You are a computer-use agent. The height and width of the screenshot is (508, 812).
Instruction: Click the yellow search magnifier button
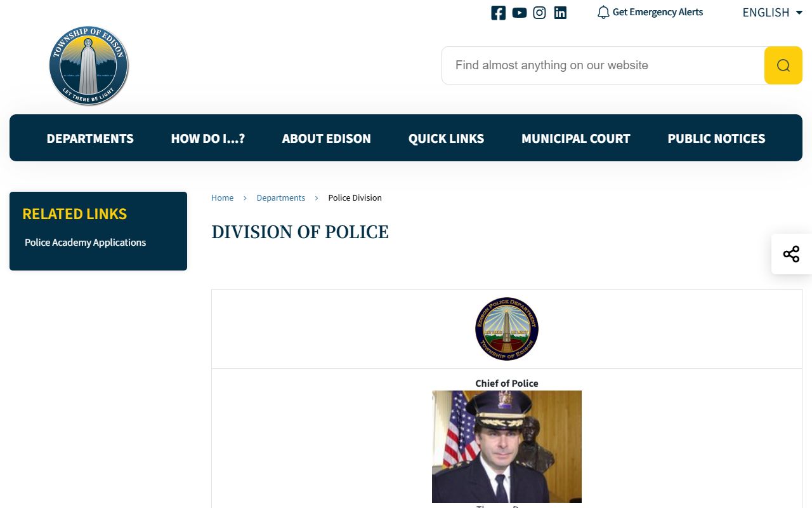pos(783,65)
